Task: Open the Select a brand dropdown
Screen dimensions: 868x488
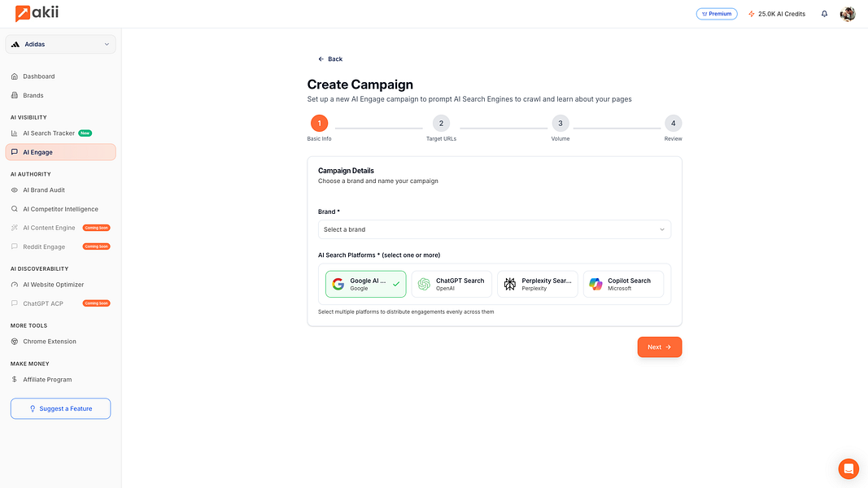Action: point(494,229)
